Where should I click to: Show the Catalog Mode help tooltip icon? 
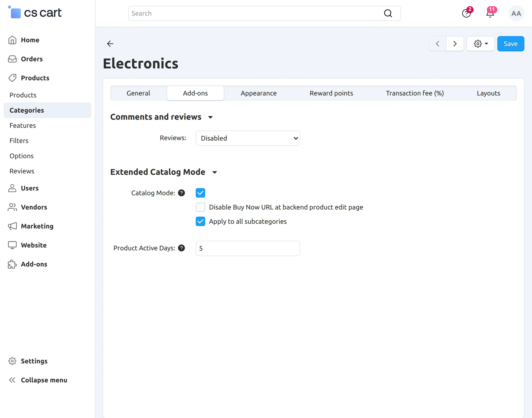pos(181,193)
